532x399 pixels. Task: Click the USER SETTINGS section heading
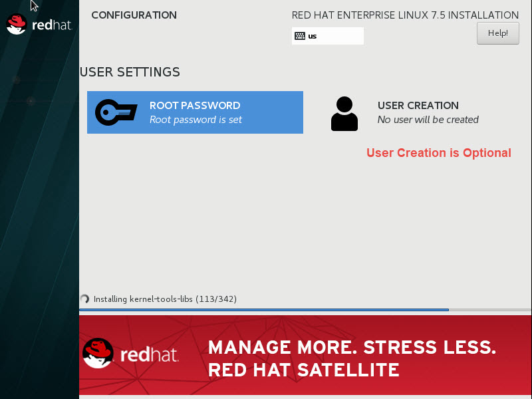point(130,72)
